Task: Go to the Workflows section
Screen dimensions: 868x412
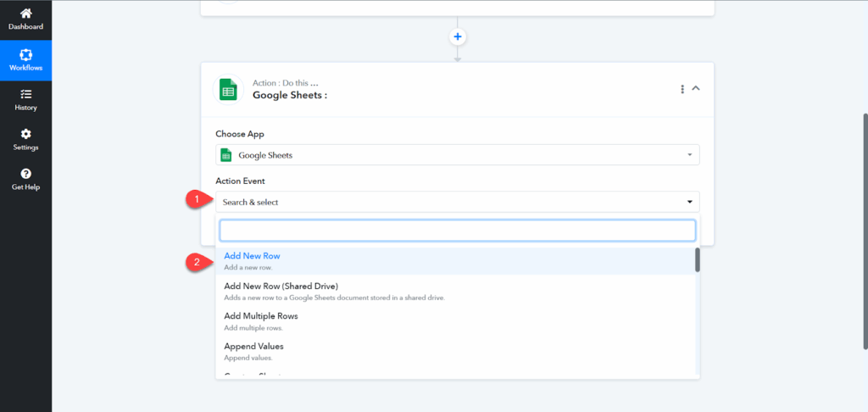Action: point(25,60)
